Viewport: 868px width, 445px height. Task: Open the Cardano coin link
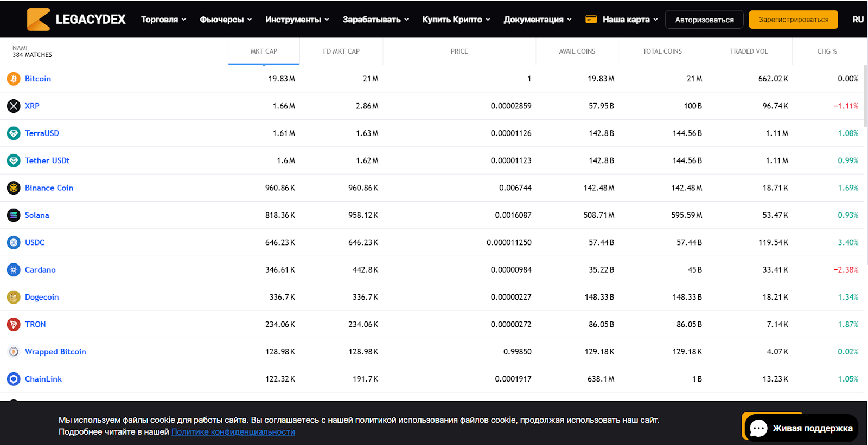click(40, 270)
